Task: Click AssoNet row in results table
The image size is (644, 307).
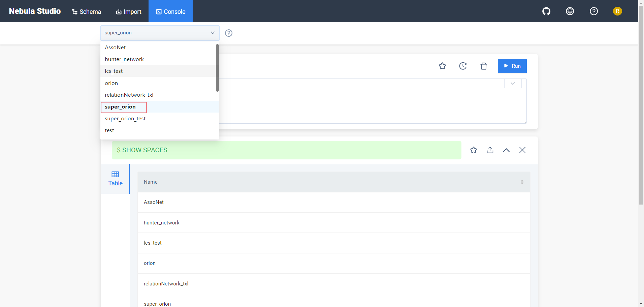Action: click(334, 202)
